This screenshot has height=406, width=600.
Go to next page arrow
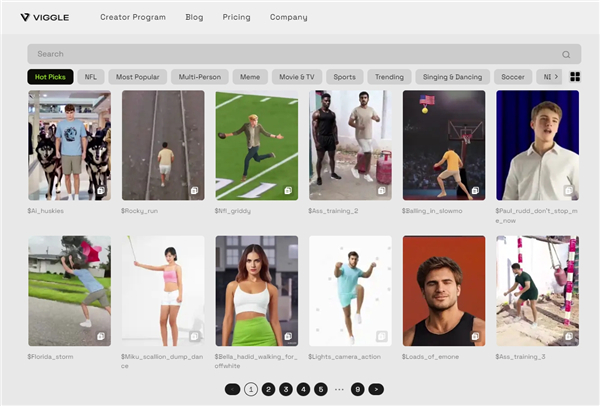pyautogui.click(x=375, y=389)
